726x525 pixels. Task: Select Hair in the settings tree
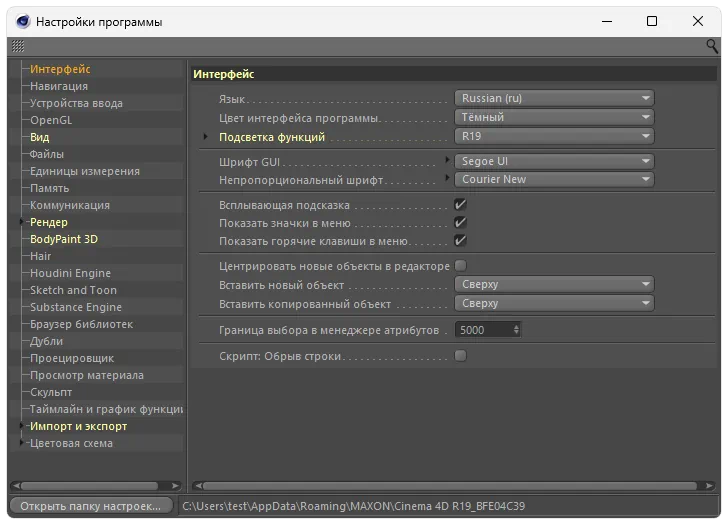40,256
